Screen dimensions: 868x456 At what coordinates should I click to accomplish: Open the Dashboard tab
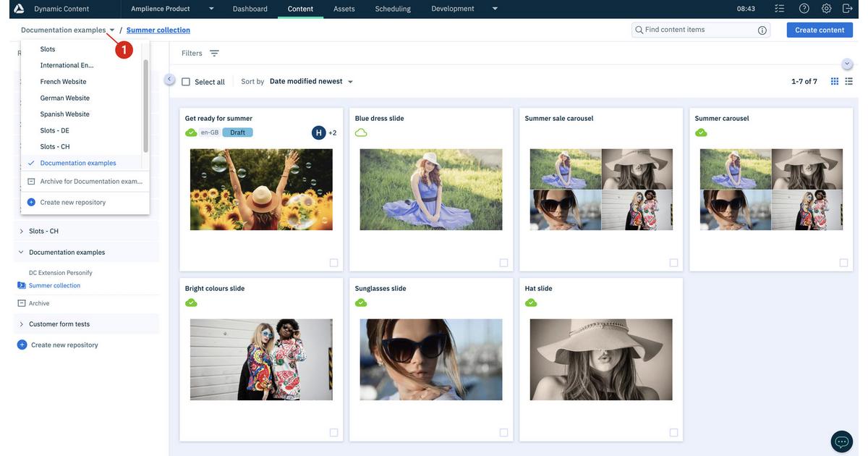click(x=250, y=9)
